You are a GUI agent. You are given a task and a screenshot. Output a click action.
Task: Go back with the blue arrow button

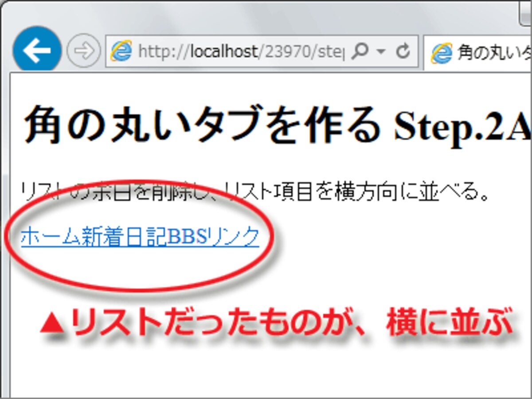[x=37, y=51]
